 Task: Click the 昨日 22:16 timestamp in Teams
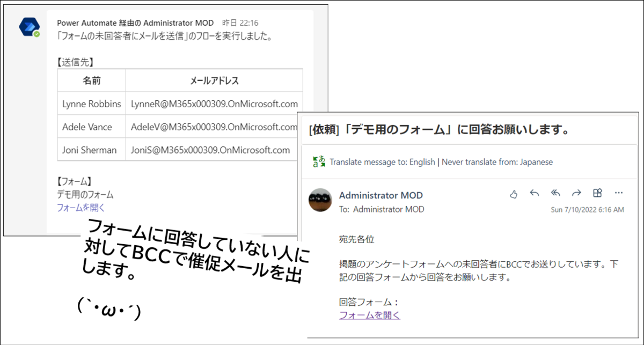[x=240, y=23]
